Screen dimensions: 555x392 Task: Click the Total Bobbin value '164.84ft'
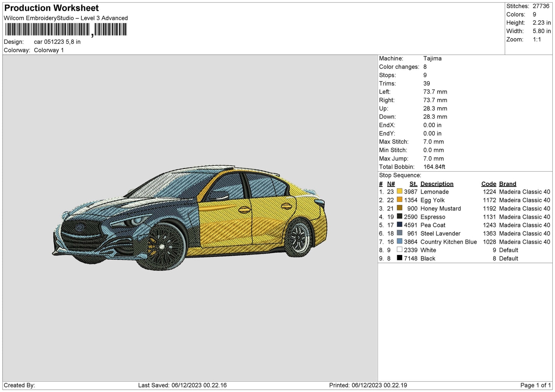pos(434,167)
